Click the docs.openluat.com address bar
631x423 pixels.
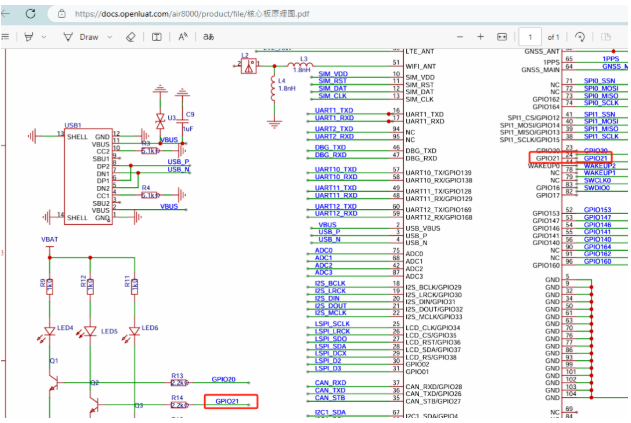tap(200, 14)
